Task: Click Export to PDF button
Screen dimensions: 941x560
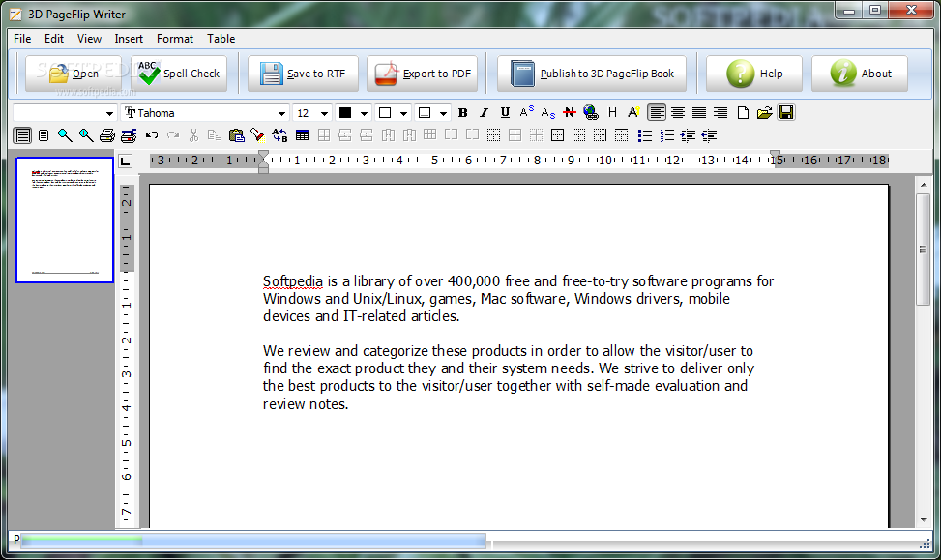Action: (423, 74)
